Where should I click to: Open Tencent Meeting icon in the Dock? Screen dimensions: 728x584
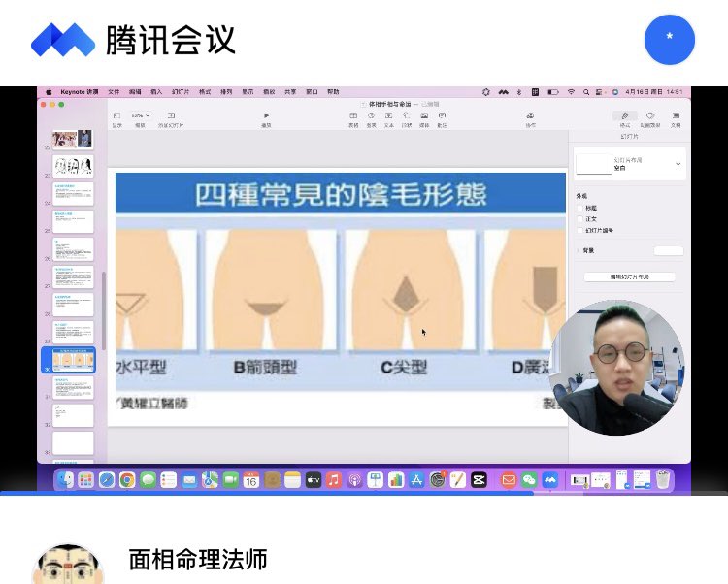click(549, 479)
